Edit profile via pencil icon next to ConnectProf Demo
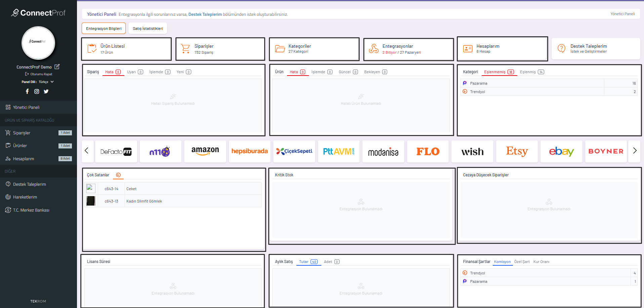This screenshot has width=644, height=308. pyautogui.click(x=57, y=67)
